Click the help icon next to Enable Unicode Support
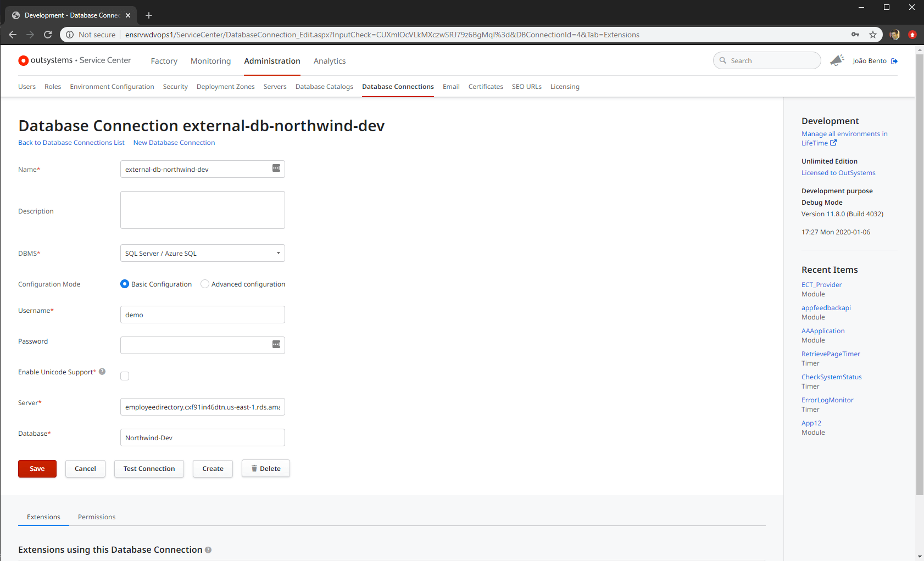Image resolution: width=924 pixels, height=561 pixels. 102,372
